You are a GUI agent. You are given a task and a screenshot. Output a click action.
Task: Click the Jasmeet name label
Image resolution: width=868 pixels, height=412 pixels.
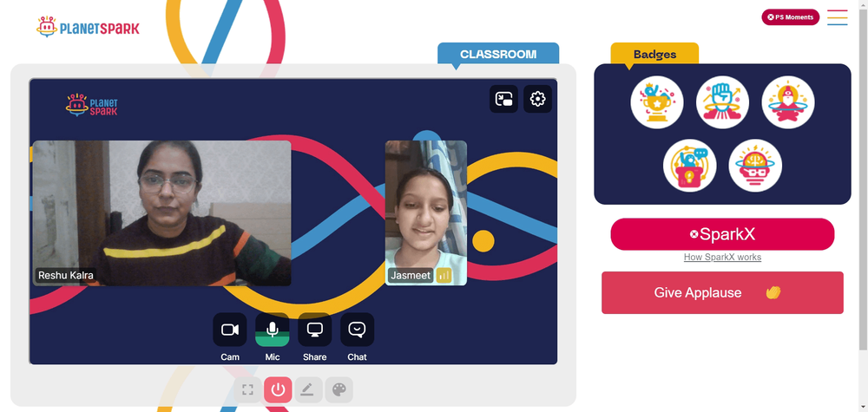pos(411,276)
